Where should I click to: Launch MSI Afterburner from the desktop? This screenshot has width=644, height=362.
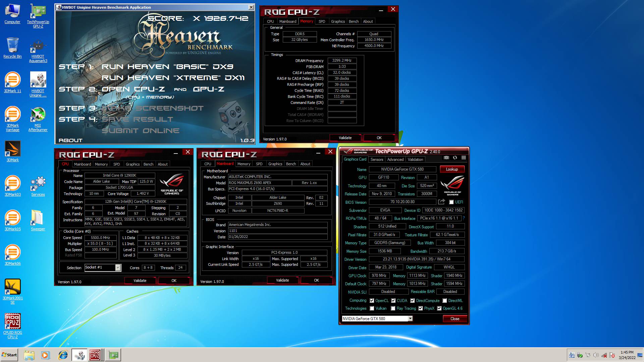(38, 119)
